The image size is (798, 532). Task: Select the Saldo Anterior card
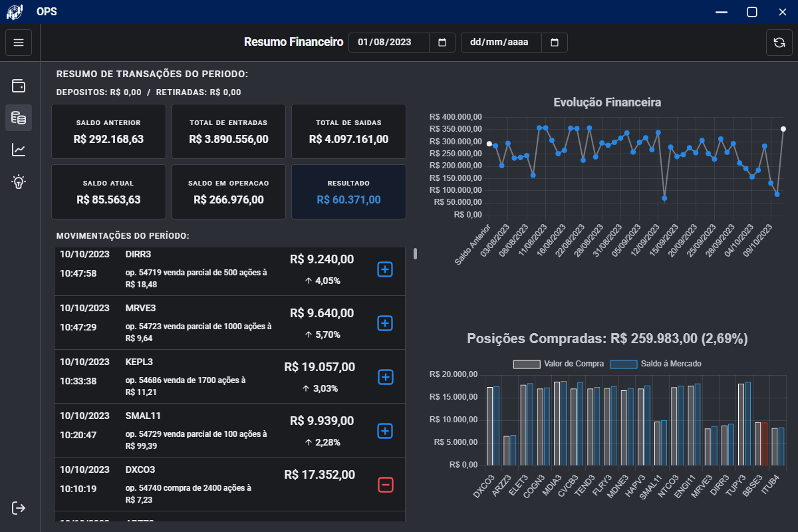click(108, 132)
